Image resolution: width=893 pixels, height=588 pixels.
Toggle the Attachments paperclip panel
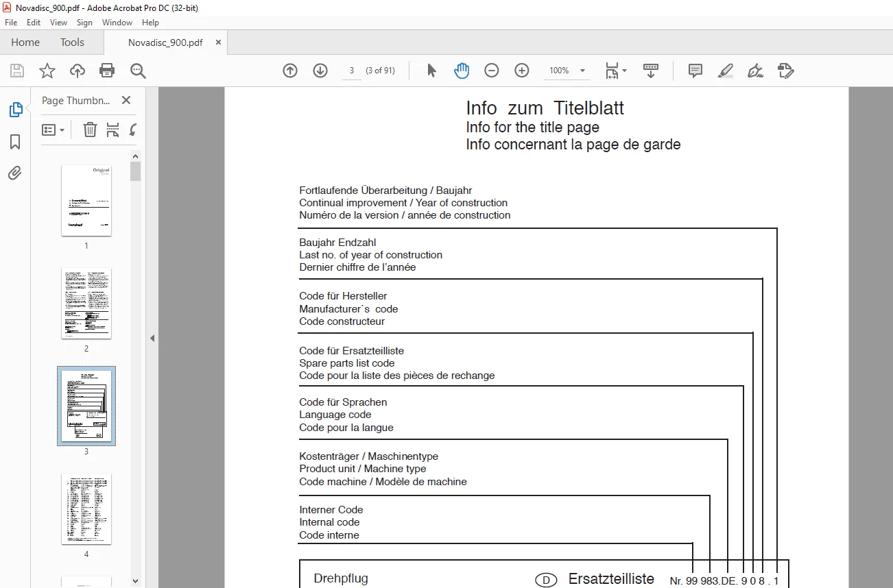15,173
